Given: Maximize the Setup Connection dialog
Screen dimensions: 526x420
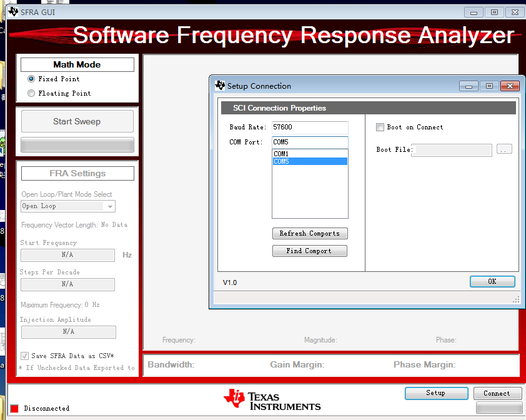Looking at the screenshot, I should click(489, 86).
